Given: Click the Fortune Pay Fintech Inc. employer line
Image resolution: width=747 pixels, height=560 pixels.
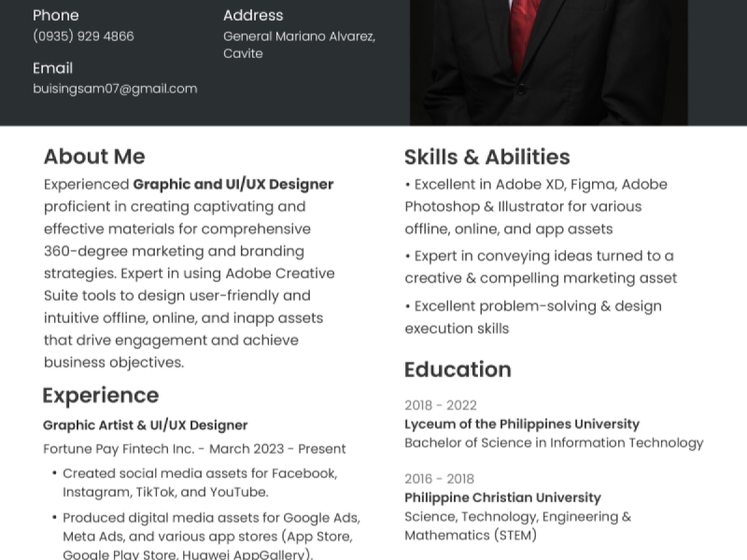Looking at the screenshot, I should [194, 449].
